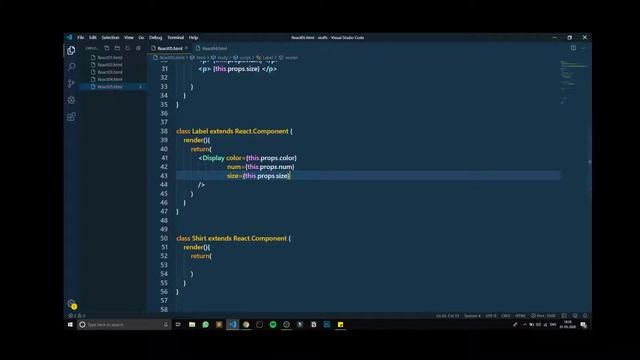
Task: Click the Collapse Folders icon in the Explorer header
Action: tap(138, 48)
